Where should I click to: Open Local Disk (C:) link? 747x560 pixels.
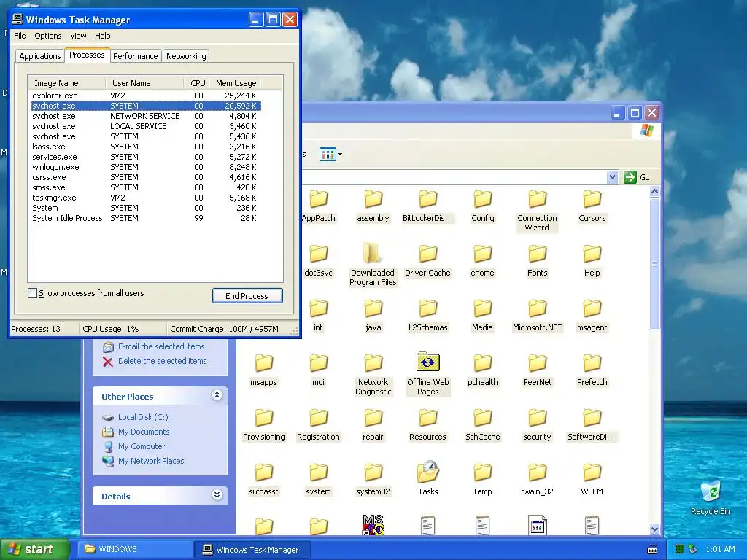point(143,417)
